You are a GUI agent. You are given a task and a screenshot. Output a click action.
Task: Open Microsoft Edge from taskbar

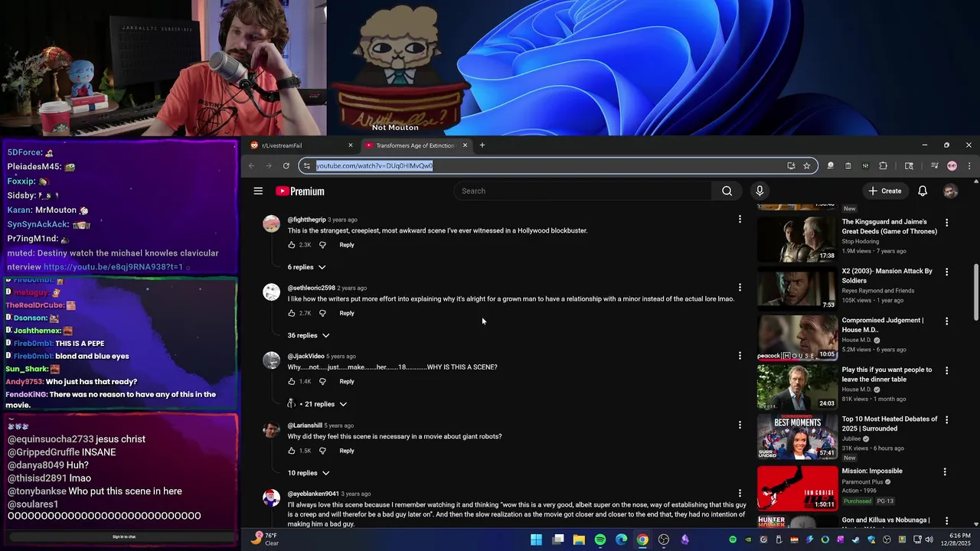(621, 540)
